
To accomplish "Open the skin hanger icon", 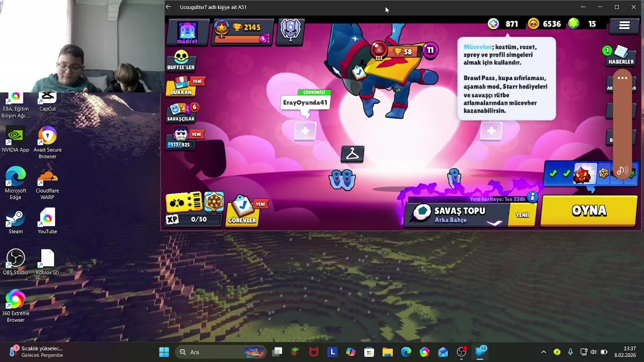I will click(352, 154).
